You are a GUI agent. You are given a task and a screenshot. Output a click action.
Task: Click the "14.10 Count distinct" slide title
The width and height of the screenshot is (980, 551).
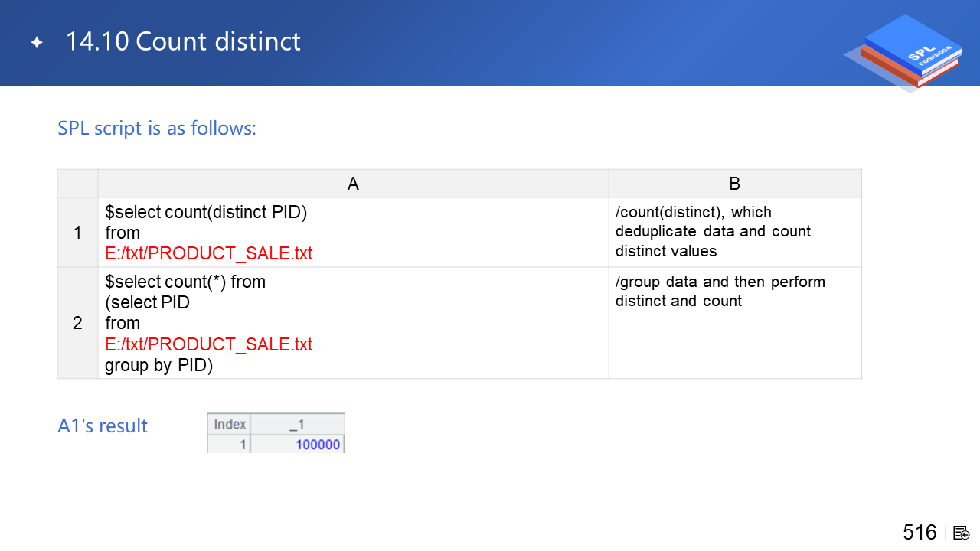click(183, 41)
